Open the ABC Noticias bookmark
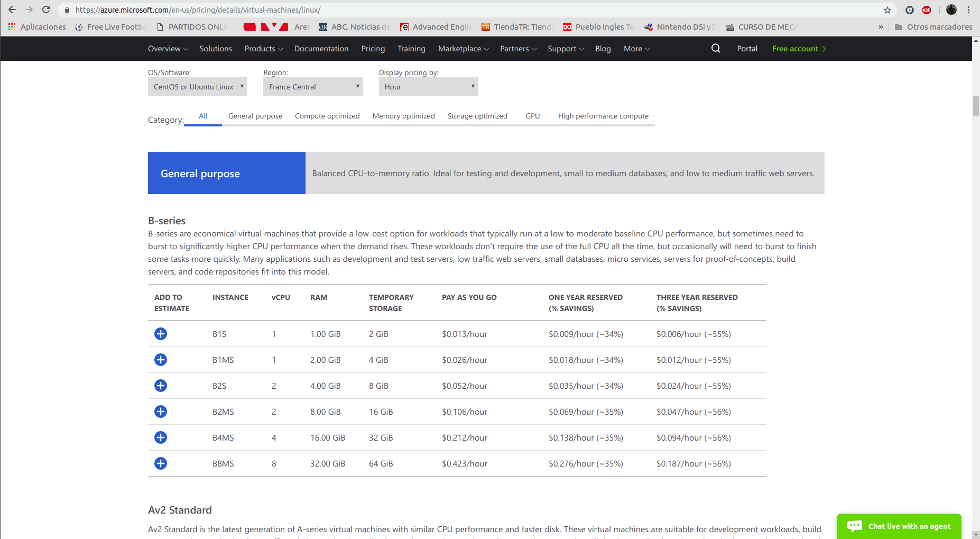This screenshot has width=980, height=539. 354,27
